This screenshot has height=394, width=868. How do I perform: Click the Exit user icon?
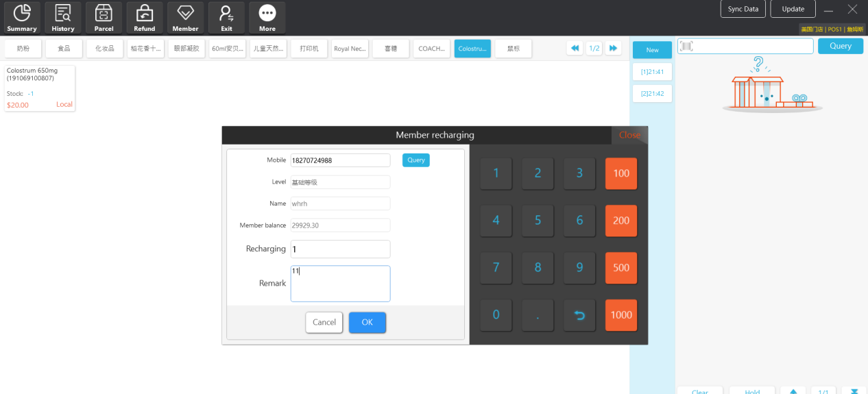(x=226, y=18)
